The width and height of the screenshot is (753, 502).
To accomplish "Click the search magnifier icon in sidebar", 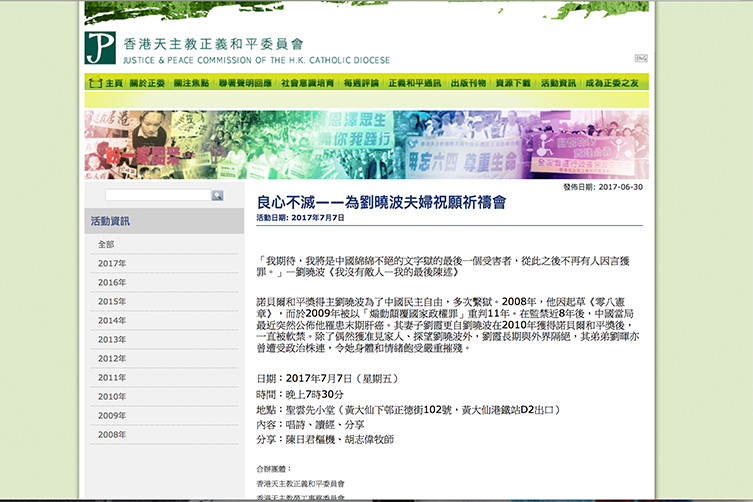I will pos(217,196).
